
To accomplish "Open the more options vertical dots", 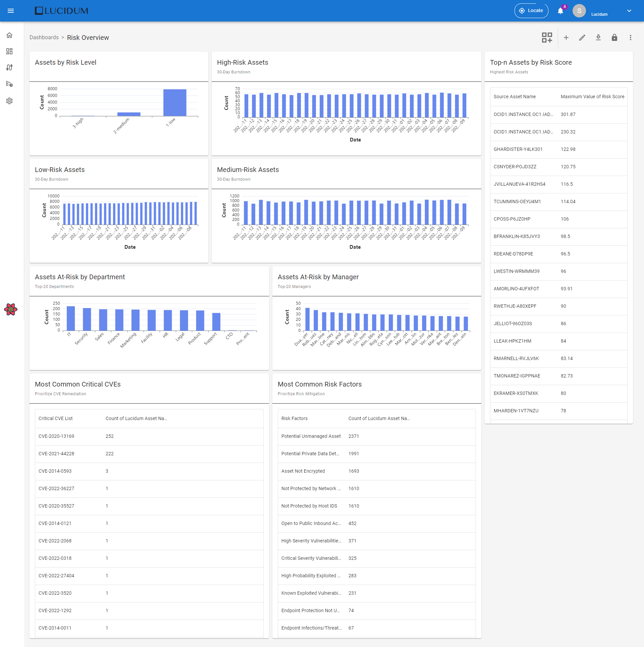I will (631, 38).
